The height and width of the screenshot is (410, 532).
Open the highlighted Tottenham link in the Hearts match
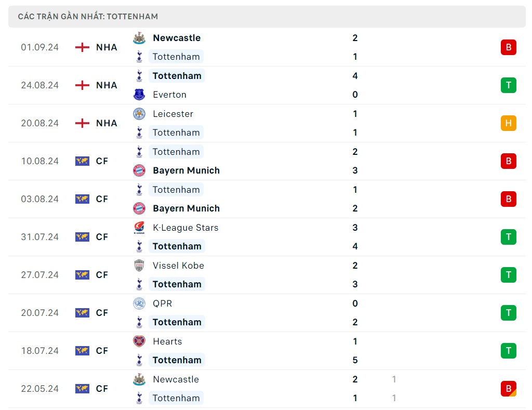pos(177,360)
